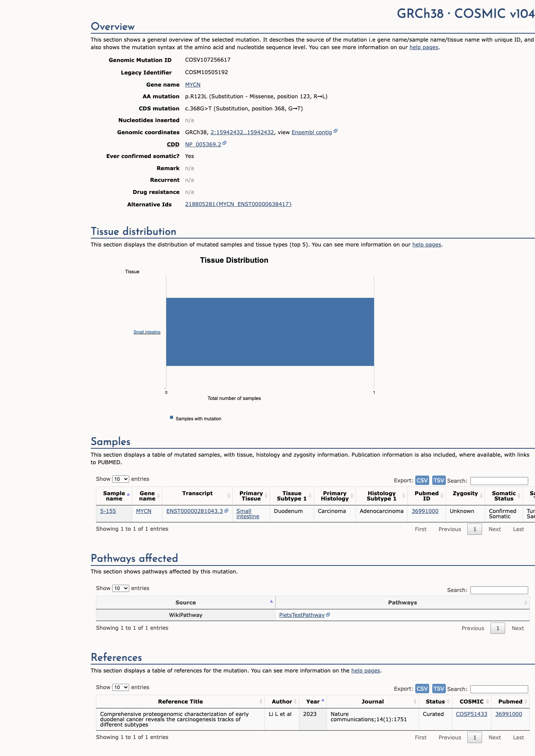Open References table entries-per-page dropdown

121,687
